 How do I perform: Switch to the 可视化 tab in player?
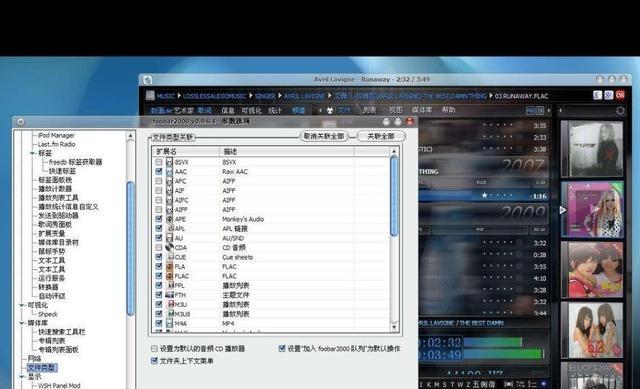[251, 110]
